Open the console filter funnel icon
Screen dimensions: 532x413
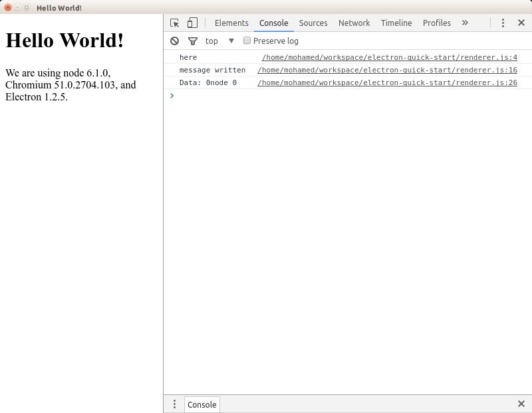(193, 41)
